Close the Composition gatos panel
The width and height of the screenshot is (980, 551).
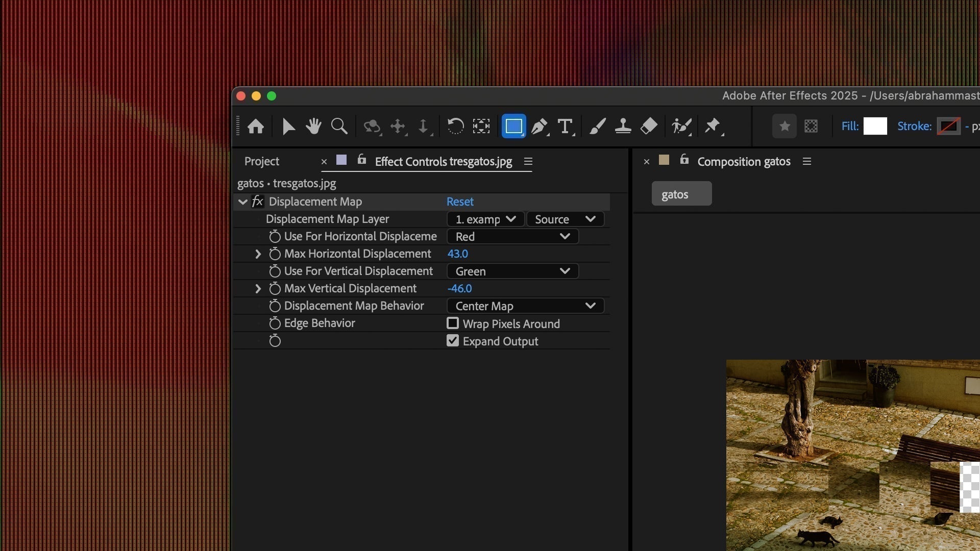click(646, 162)
